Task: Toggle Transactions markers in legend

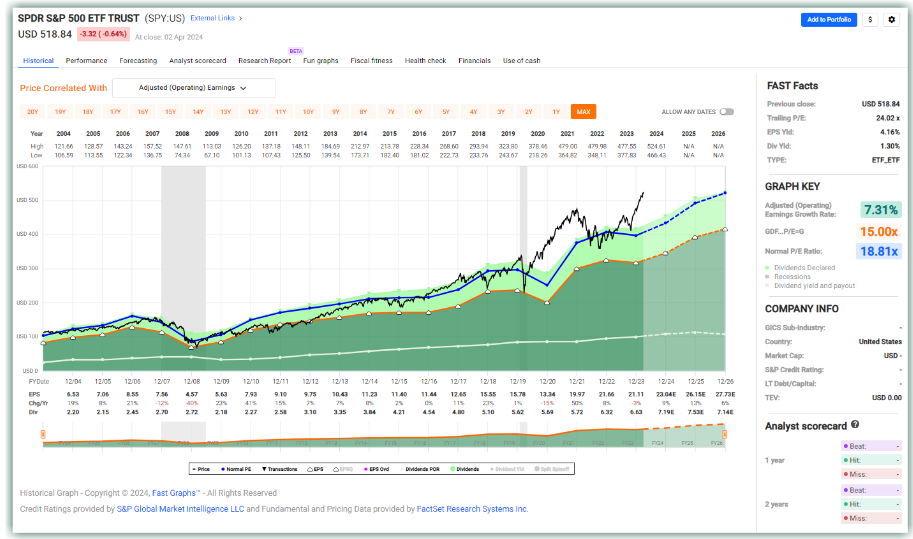Action: click(x=279, y=469)
